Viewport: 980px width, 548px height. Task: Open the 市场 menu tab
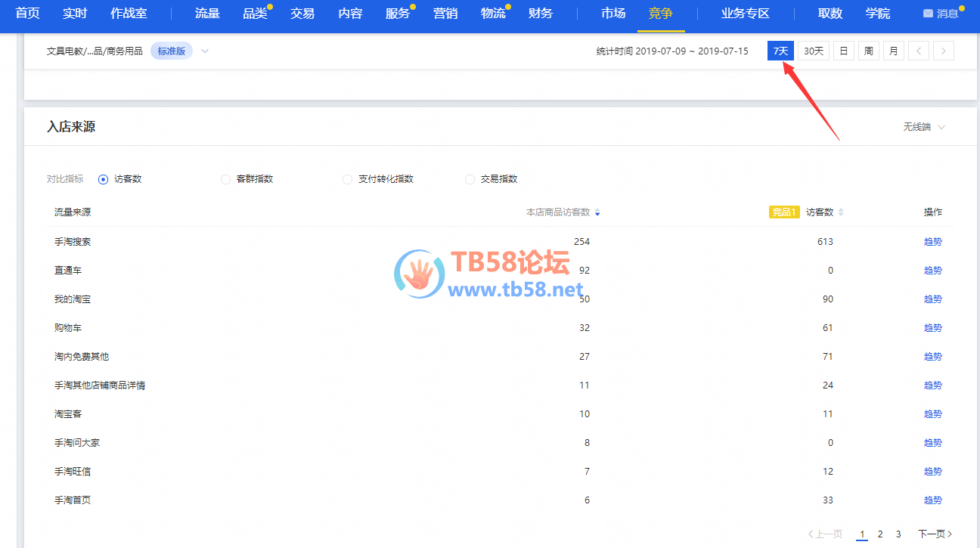pos(613,14)
